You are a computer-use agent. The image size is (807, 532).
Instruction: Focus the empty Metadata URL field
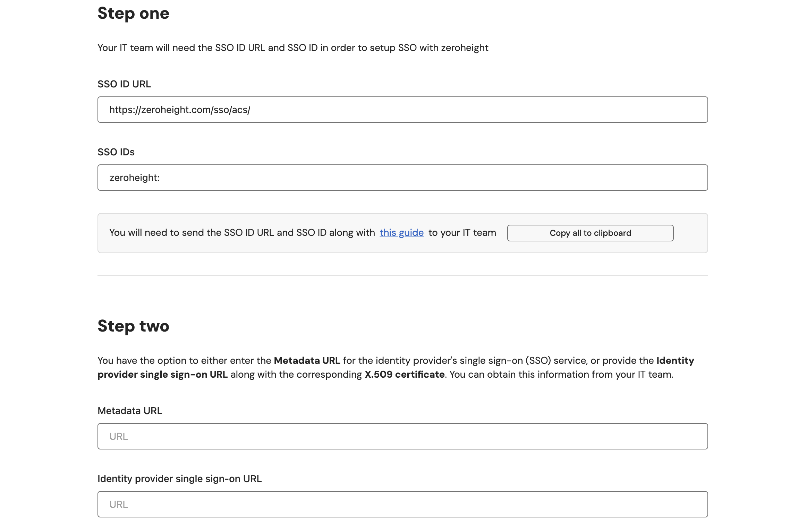(x=402, y=436)
